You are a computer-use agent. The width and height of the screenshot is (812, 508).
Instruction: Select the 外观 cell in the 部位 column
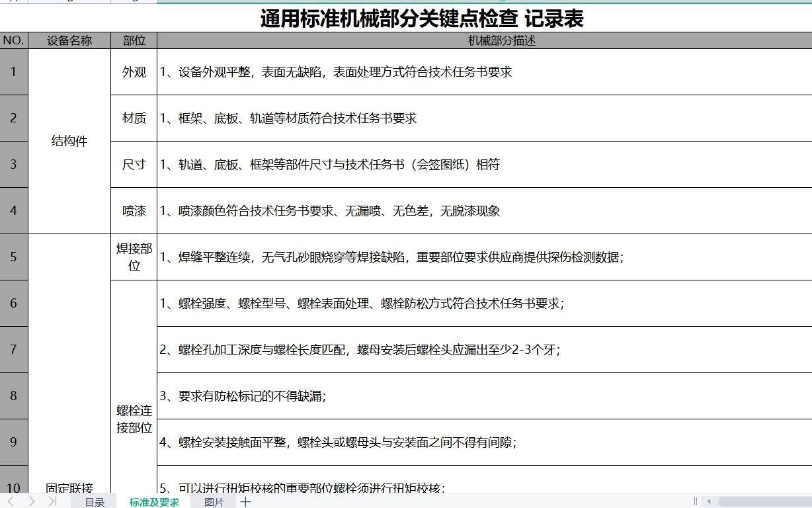[134, 73]
